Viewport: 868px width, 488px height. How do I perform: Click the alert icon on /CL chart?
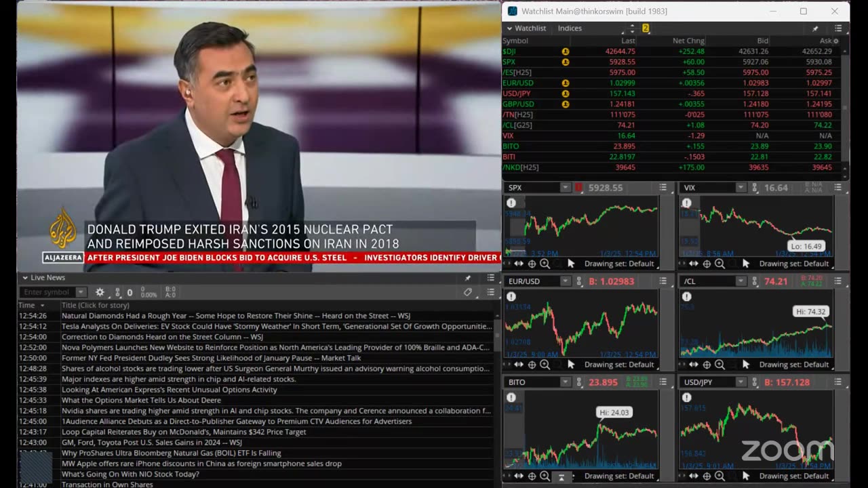tap(687, 296)
